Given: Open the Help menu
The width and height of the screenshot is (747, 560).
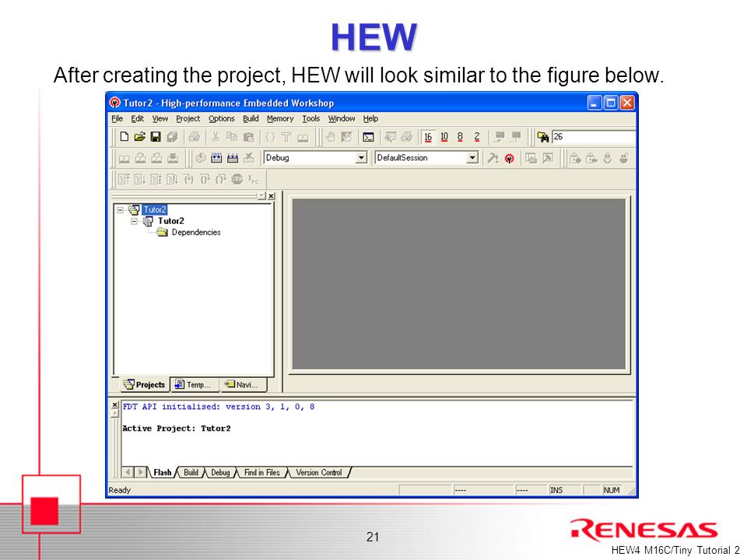Looking at the screenshot, I should pos(370,118).
